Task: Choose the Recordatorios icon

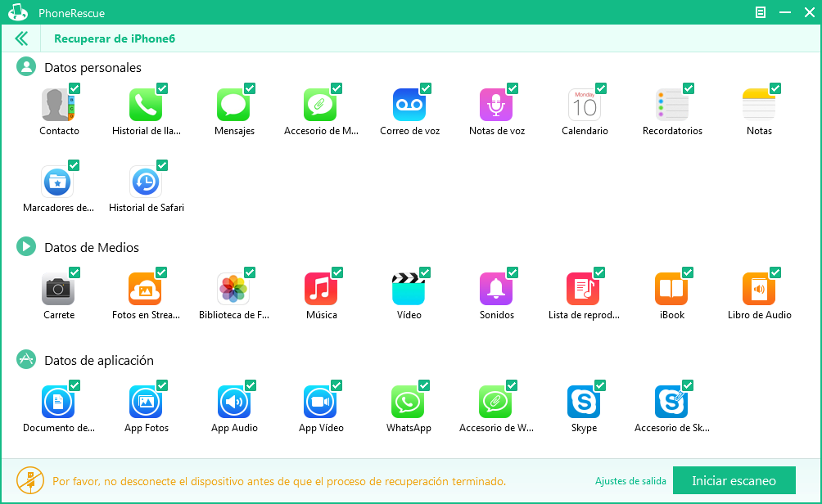Action: coord(672,105)
